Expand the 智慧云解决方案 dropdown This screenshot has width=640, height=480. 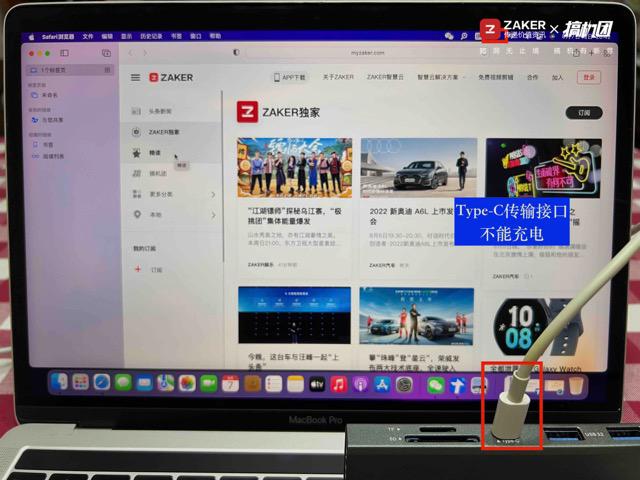click(440, 77)
